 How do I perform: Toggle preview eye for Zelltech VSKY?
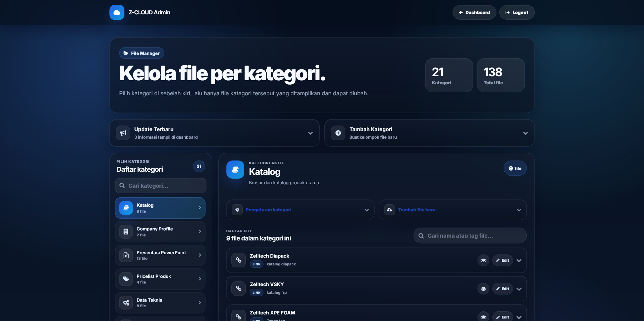pos(483,289)
